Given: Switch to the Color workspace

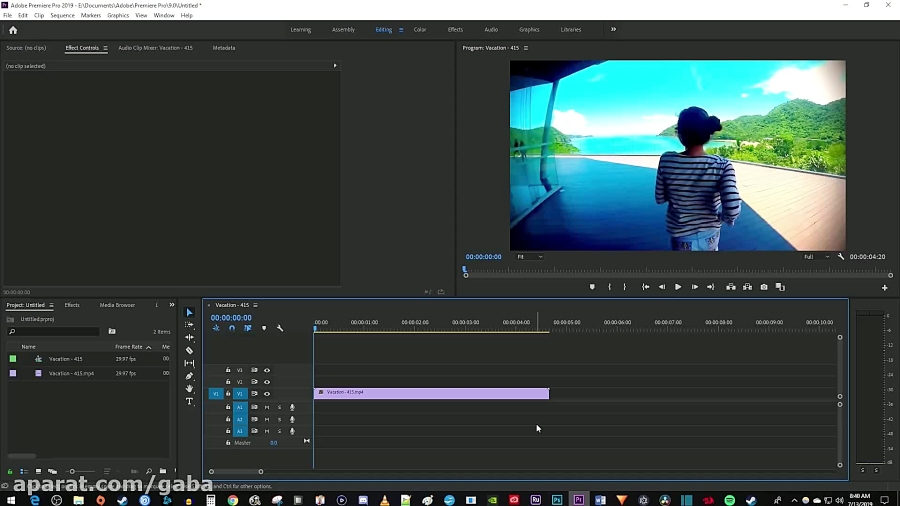Looking at the screenshot, I should (x=420, y=30).
